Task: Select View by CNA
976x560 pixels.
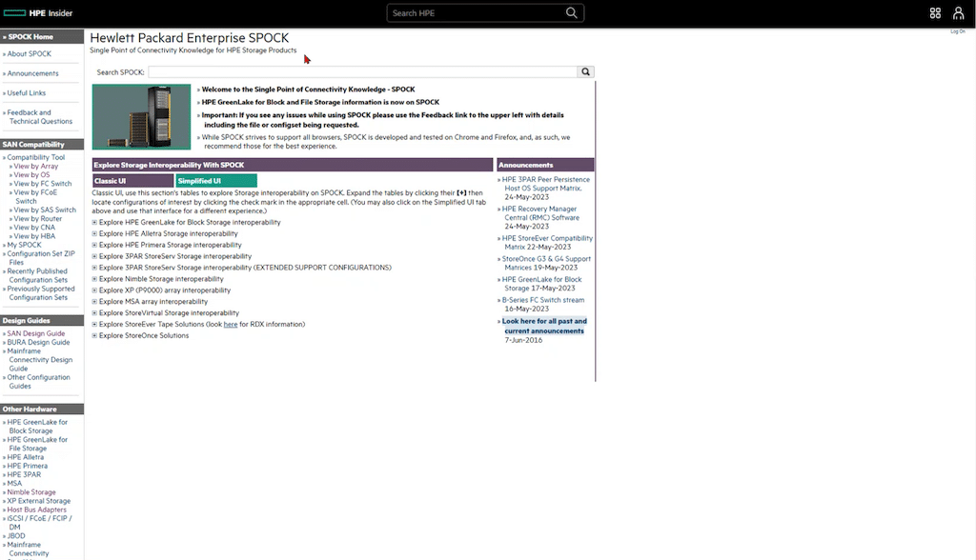Action: click(x=34, y=227)
